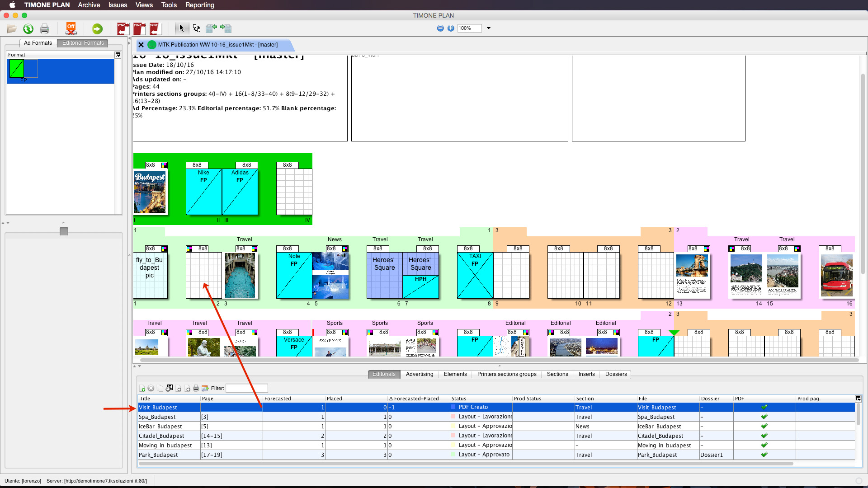Open the Apple menu
Viewport: 868px width, 488px height.
pyautogui.click(x=12, y=5)
